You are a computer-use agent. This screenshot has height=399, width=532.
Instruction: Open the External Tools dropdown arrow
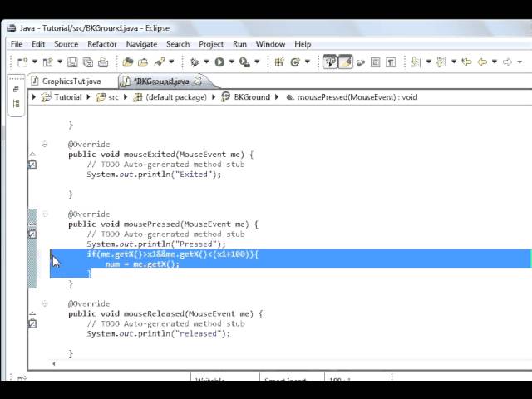pos(257,62)
